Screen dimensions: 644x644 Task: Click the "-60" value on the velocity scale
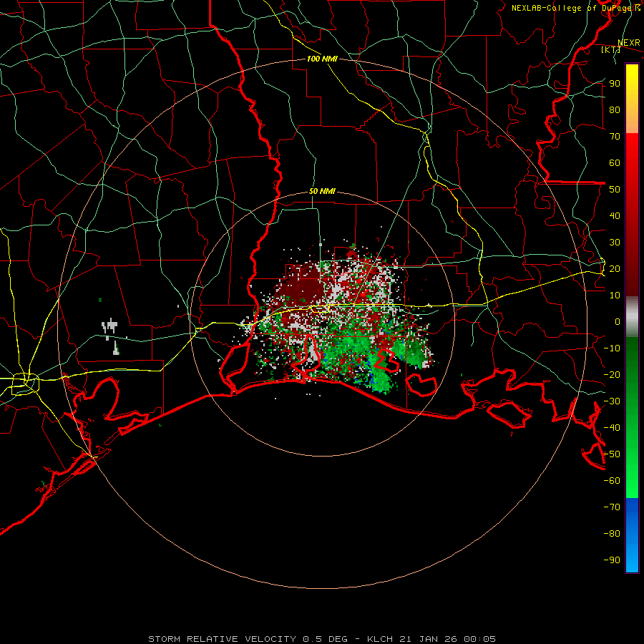[x=612, y=481]
